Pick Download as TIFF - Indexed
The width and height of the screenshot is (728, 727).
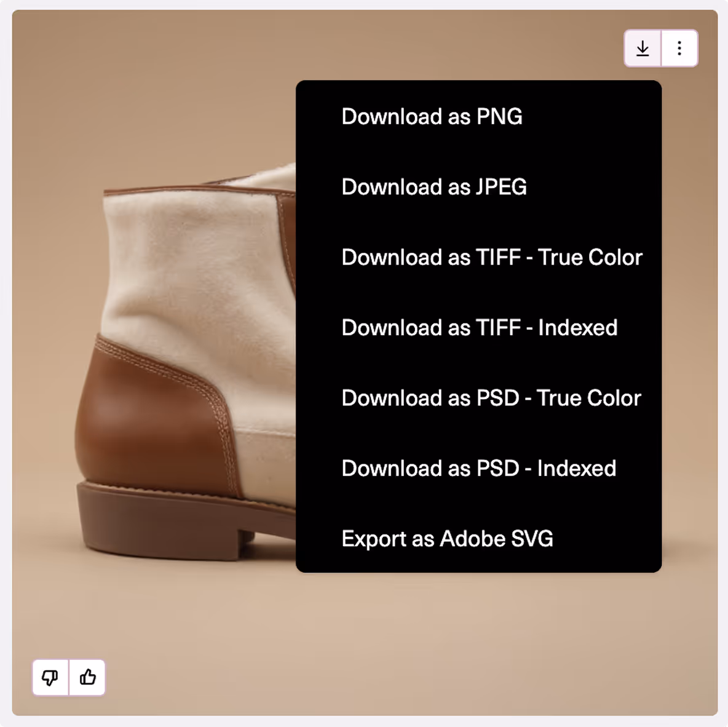(479, 327)
